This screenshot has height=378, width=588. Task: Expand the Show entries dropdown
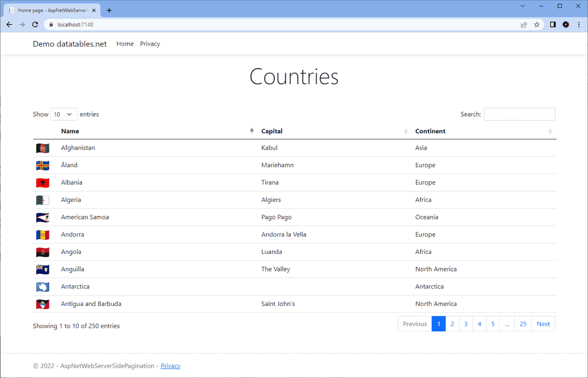coord(64,114)
